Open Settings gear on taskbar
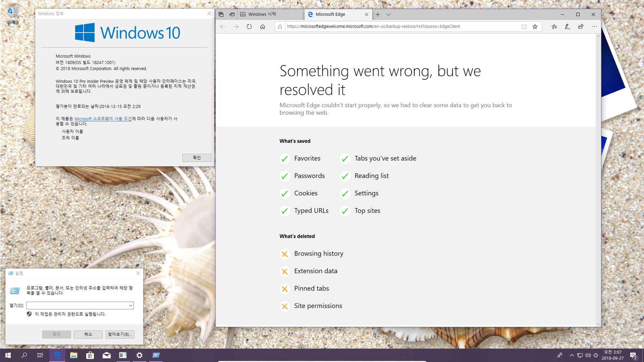 [x=139, y=355]
